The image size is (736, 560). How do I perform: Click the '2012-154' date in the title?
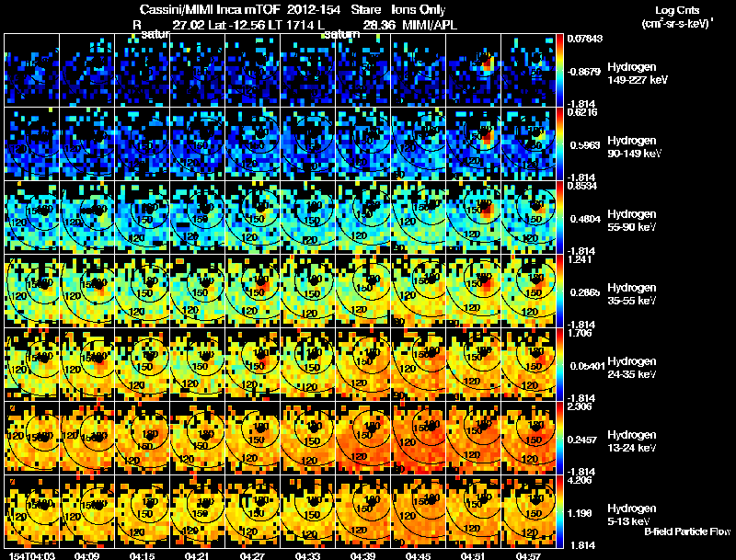point(315,9)
